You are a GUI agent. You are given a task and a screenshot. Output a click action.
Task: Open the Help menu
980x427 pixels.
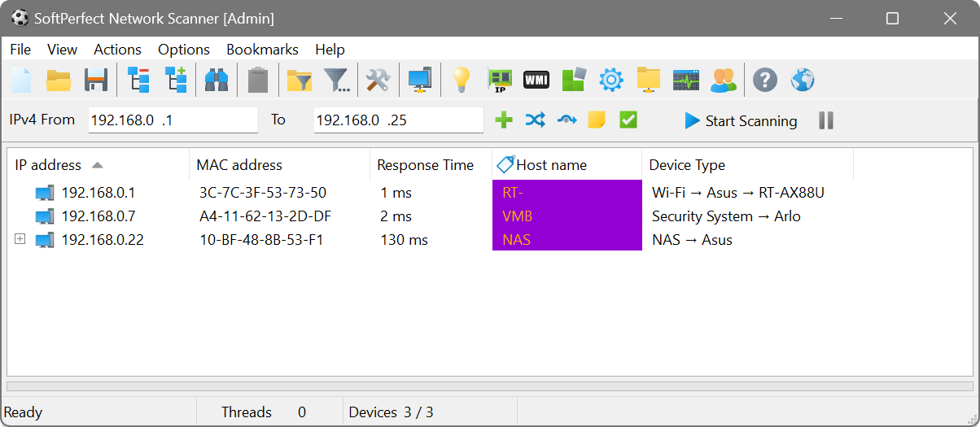tap(330, 50)
